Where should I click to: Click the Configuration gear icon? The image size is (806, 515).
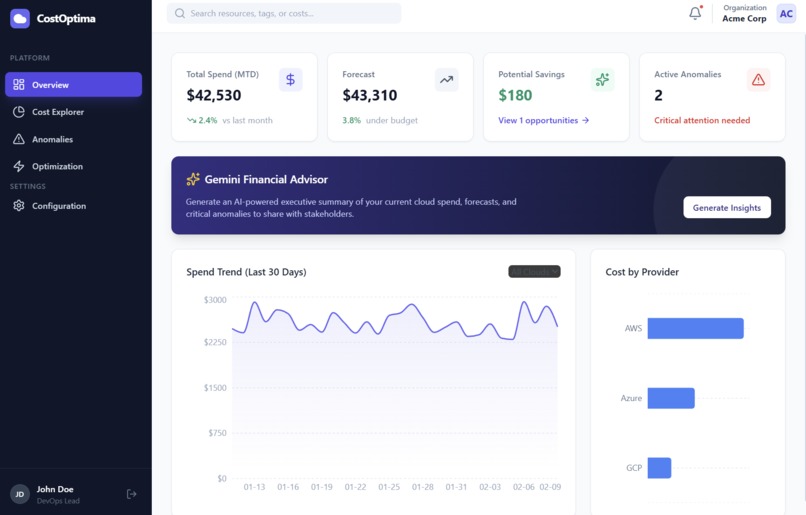tap(19, 206)
